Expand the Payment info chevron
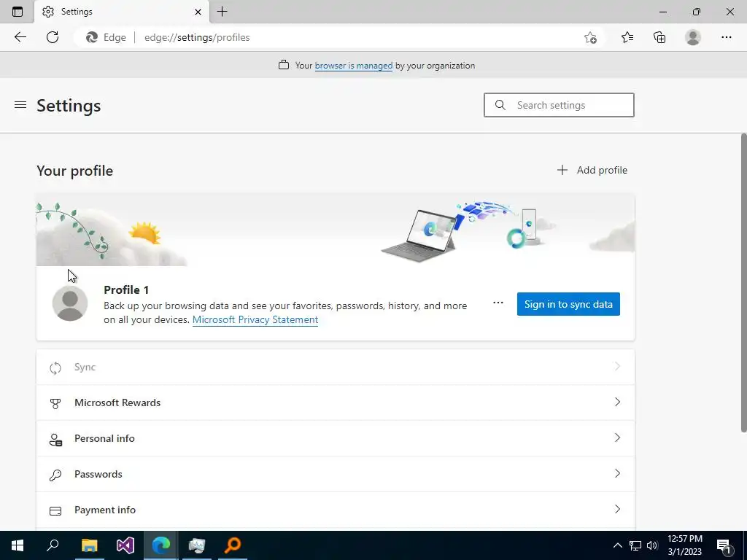The width and height of the screenshot is (747, 560). click(x=617, y=509)
